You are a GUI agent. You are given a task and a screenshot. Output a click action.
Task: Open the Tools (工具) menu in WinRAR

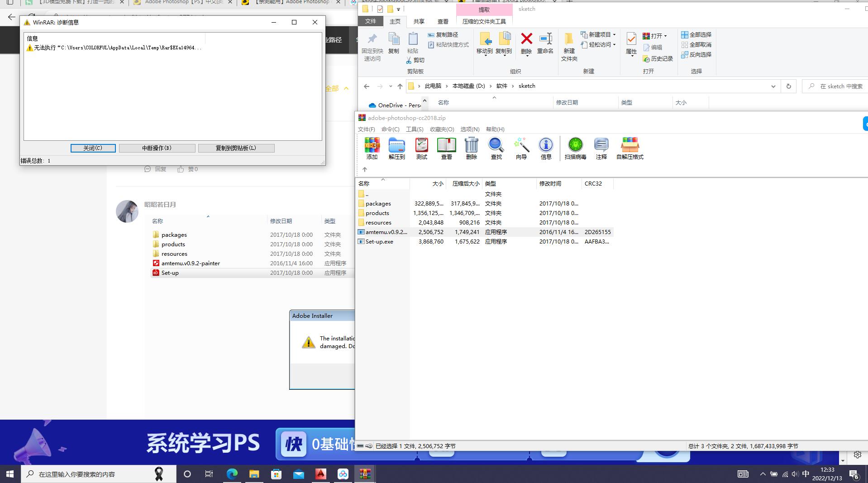414,129
